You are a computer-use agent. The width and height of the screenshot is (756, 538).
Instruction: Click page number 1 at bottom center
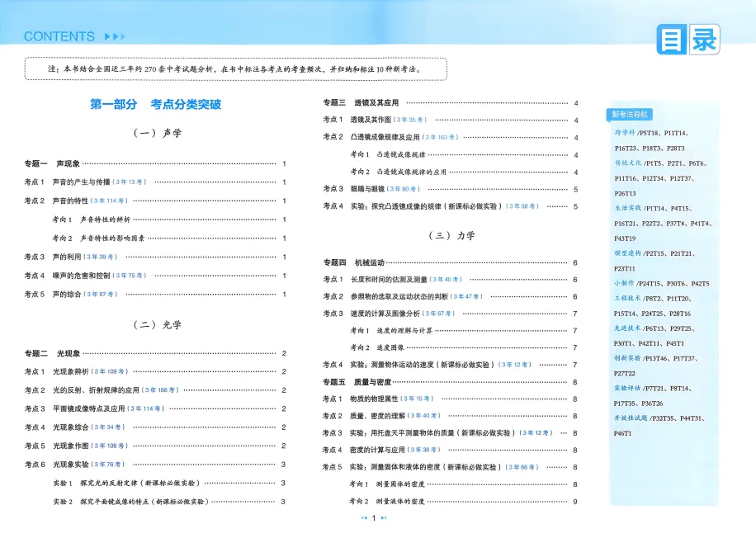pos(374,518)
